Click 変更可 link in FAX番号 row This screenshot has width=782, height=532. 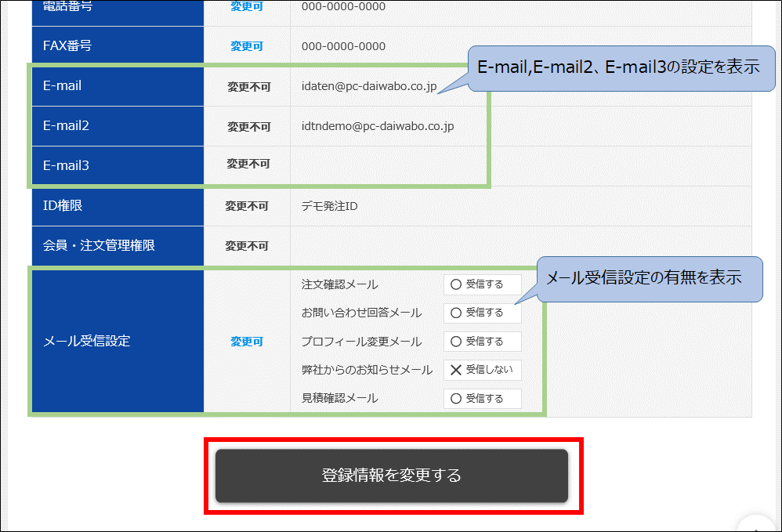click(246, 46)
